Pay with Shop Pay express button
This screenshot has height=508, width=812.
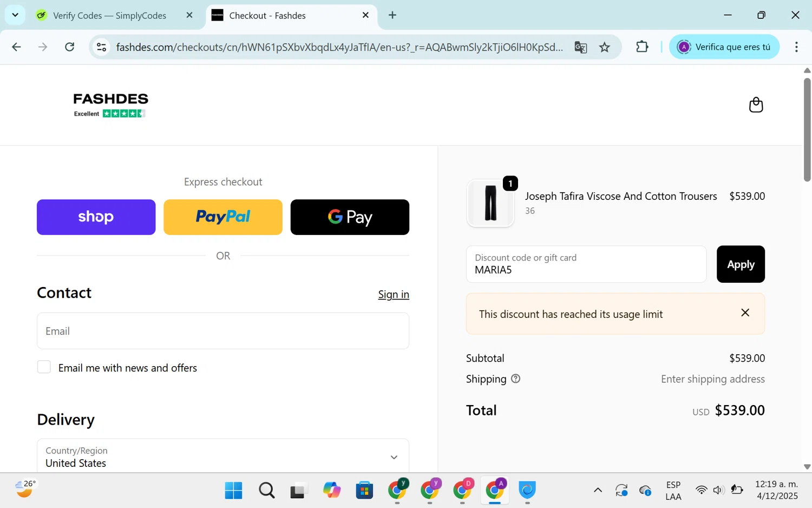[96, 217]
